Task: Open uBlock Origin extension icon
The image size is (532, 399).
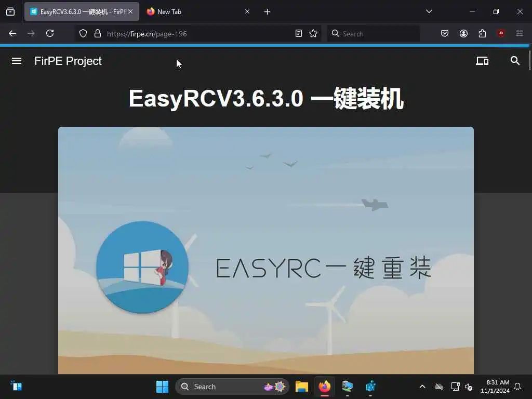Action: [x=501, y=33]
